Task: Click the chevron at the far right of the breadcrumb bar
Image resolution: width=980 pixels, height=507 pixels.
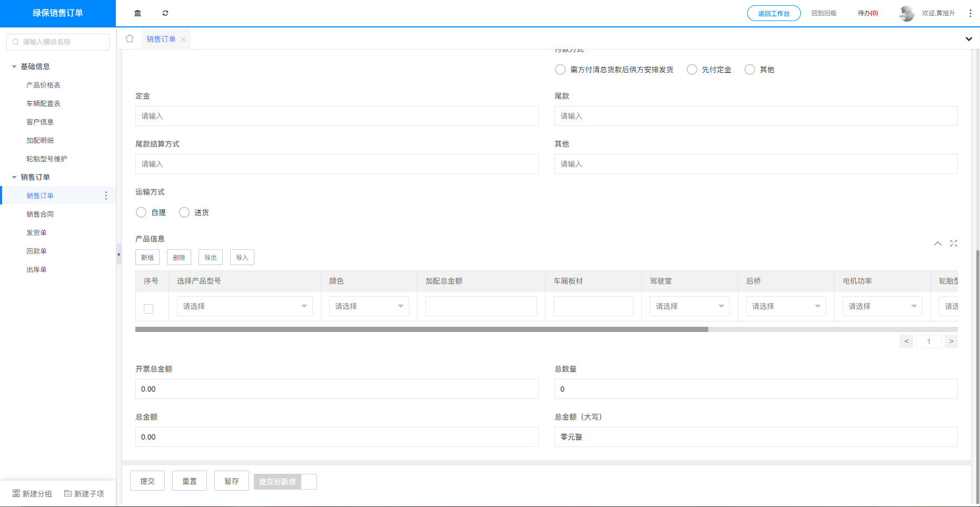Action: pos(968,38)
